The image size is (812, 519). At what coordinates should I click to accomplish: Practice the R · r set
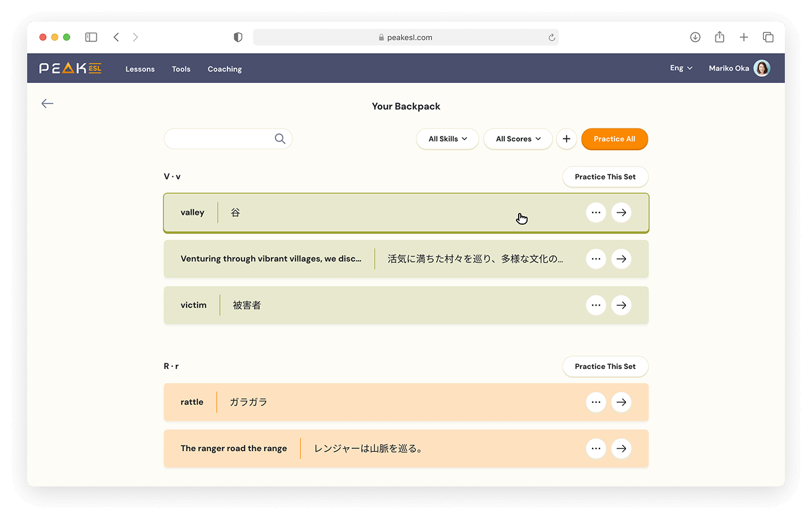click(x=606, y=366)
